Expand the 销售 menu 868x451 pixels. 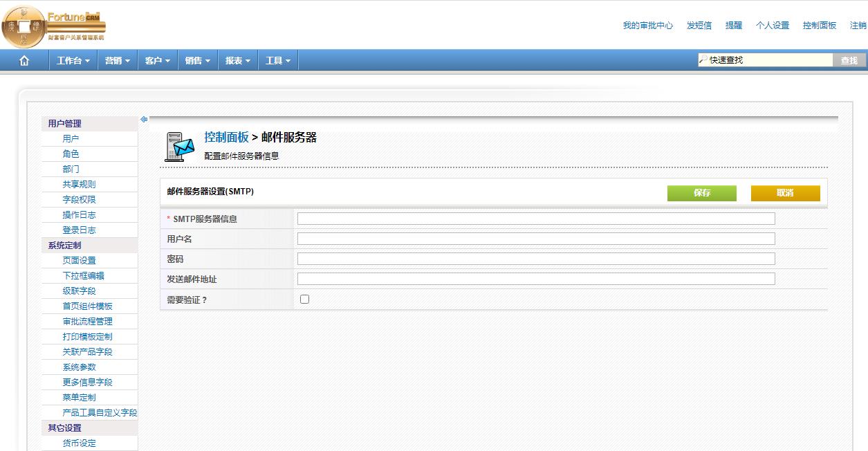[198, 61]
